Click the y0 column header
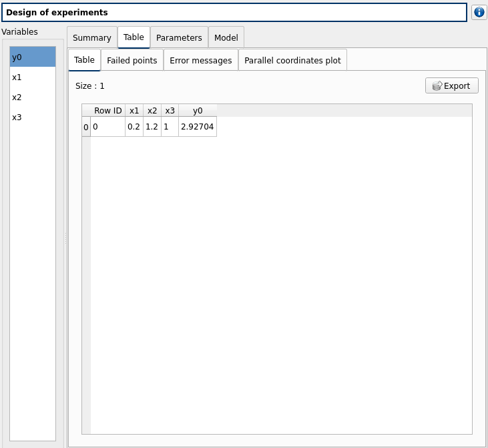This screenshot has width=488, height=448. coord(198,110)
